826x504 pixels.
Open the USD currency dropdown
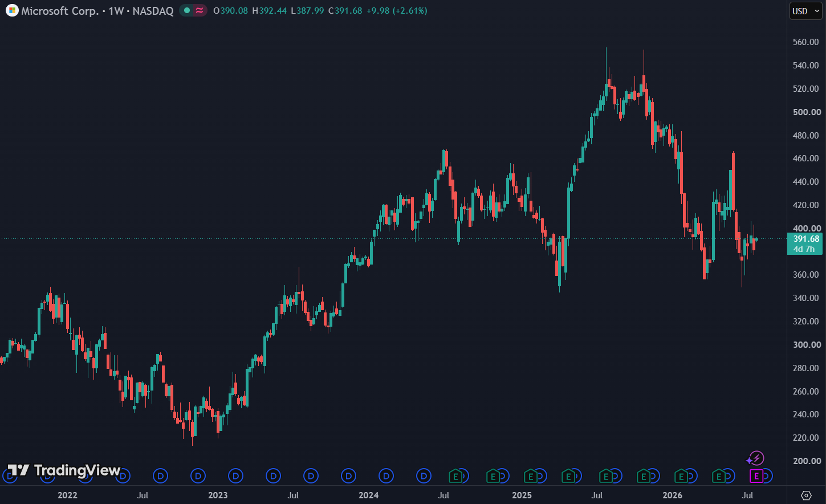pos(805,11)
